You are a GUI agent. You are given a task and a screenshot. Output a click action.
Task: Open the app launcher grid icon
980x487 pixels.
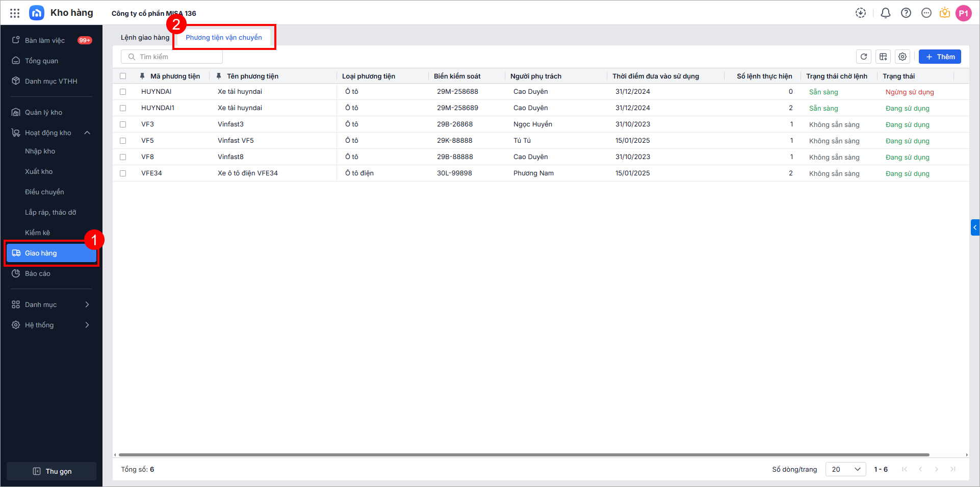(x=15, y=13)
